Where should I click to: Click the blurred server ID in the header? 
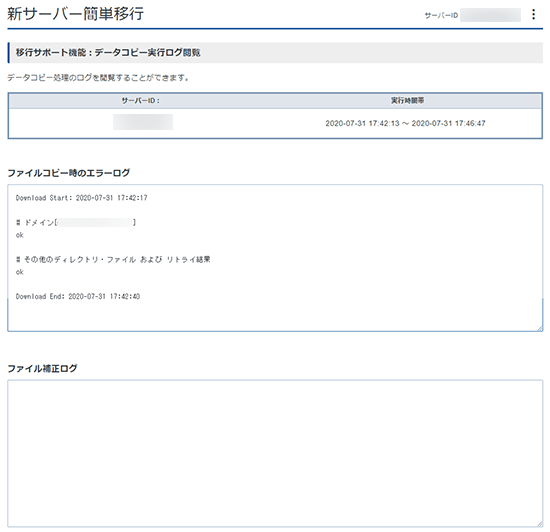tap(490, 15)
